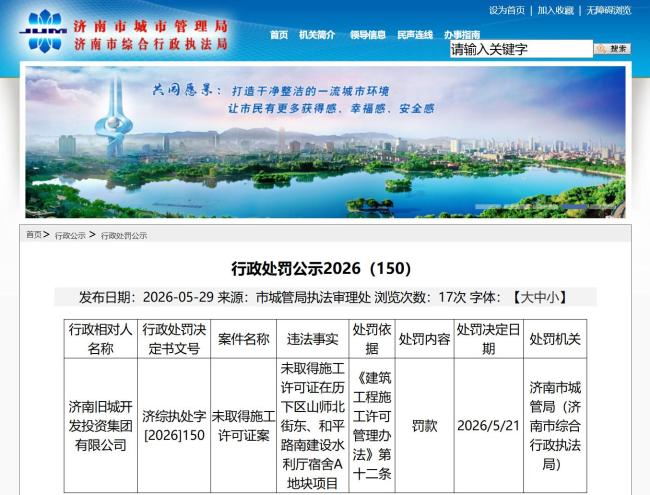Viewport: 650px width, 495px height.
Task: Select the column header 行政相对人名称
Action: point(101,339)
